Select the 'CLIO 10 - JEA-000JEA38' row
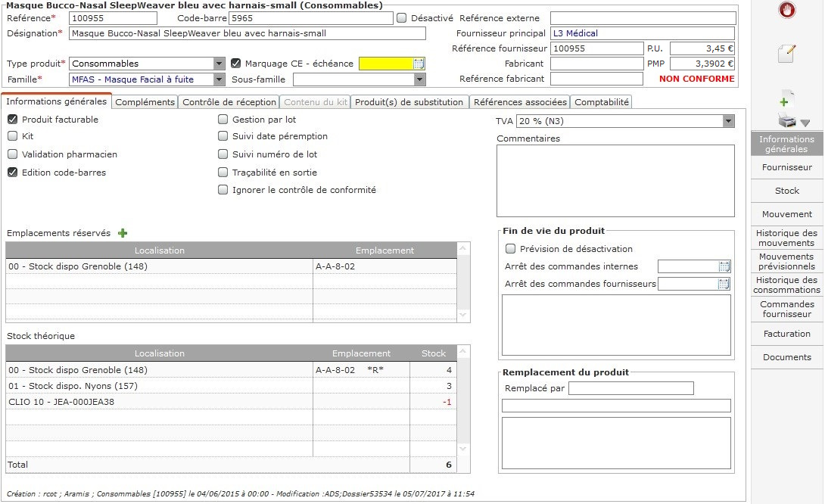The height and width of the screenshot is (504, 825). tap(231, 402)
